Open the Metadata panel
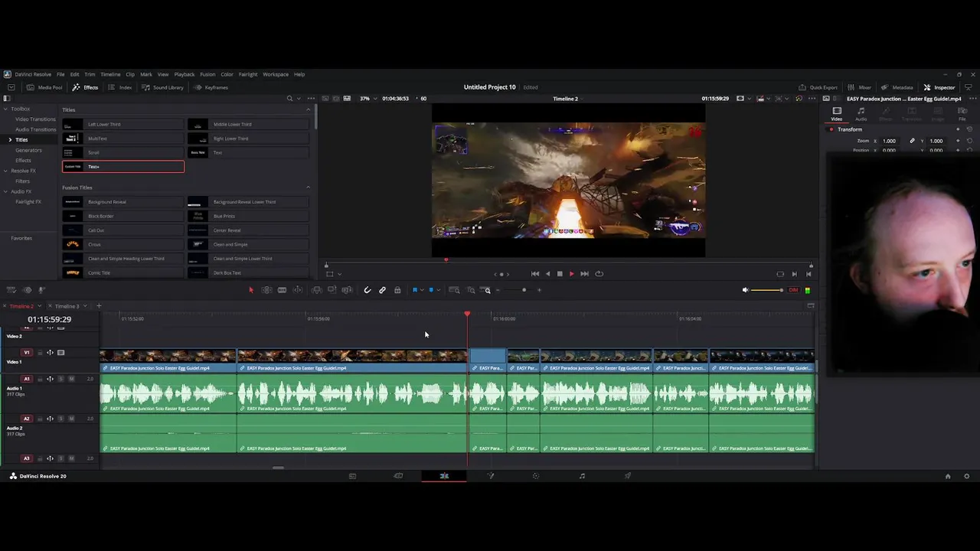The height and width of the screenshot is (551, 980). coord(897,87)
